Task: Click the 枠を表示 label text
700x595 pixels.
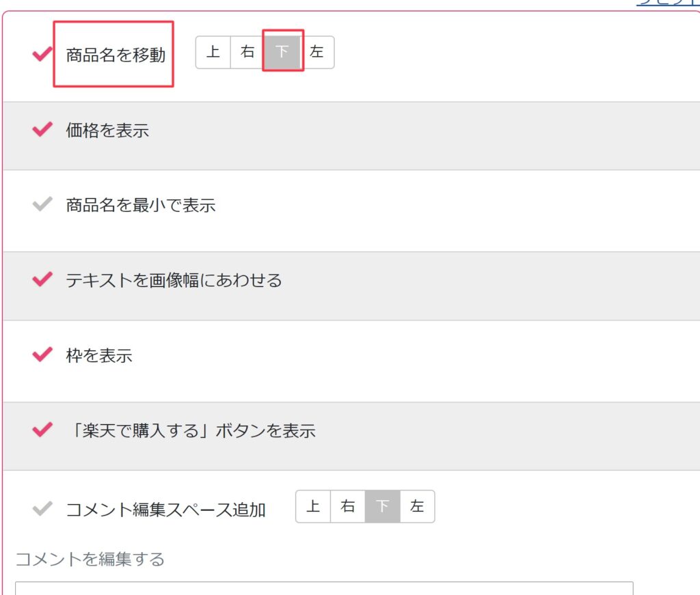Action: [x=99, y=355]
